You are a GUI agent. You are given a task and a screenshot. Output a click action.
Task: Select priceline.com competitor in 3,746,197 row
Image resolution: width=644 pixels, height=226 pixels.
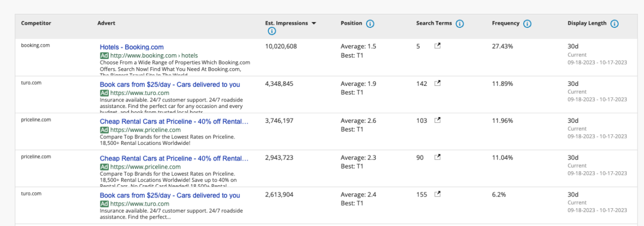point(36,120)
